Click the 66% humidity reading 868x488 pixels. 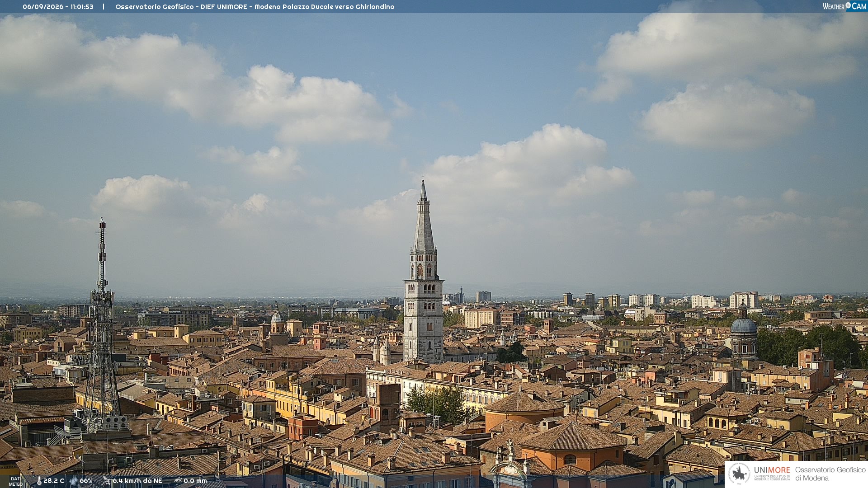pos(86,481)
